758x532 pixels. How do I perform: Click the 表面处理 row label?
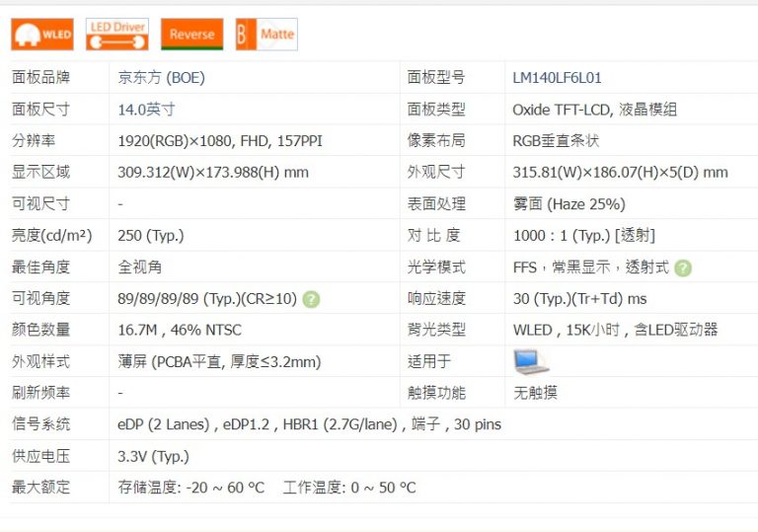pos(436,204)
